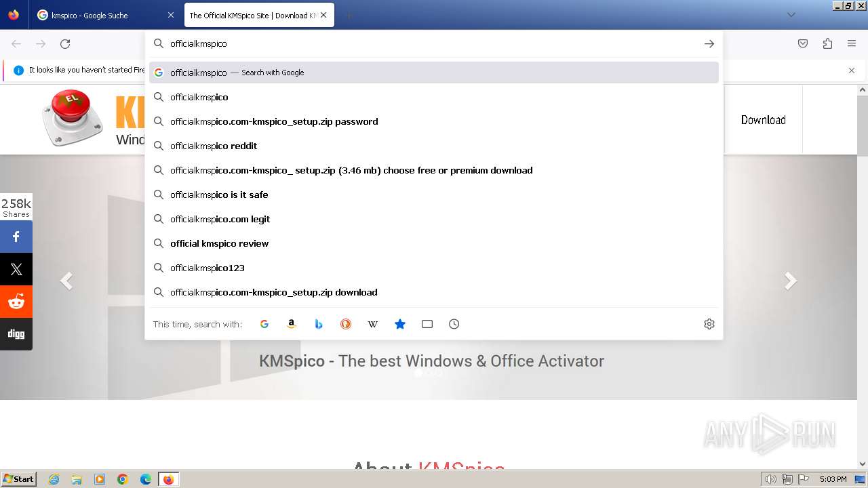
Task: Pick the plain 'officialkmspico' suggestion
Action: 434,97
